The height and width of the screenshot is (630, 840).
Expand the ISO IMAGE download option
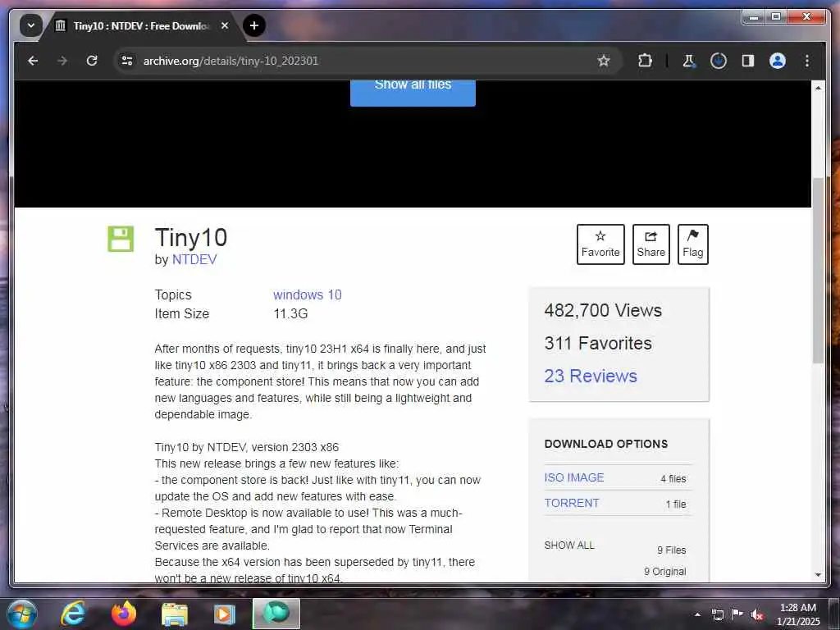point(573,477)
